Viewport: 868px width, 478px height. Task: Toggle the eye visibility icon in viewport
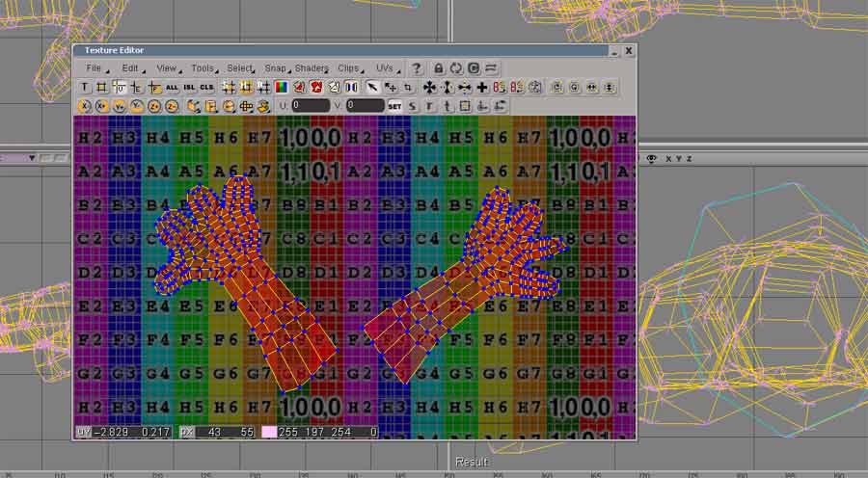pyautogui.click(x=652, y=158)
